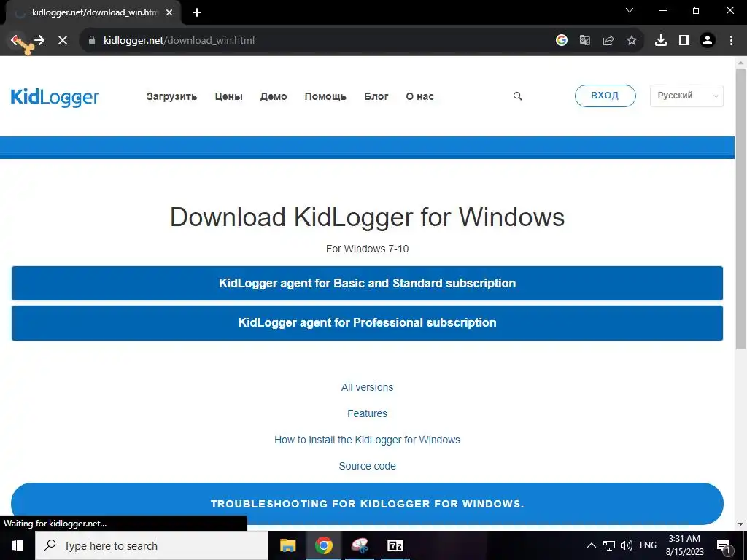The image size is (747, 560).
Task: Download agent for Professional subscription
Action: point(368,323)
